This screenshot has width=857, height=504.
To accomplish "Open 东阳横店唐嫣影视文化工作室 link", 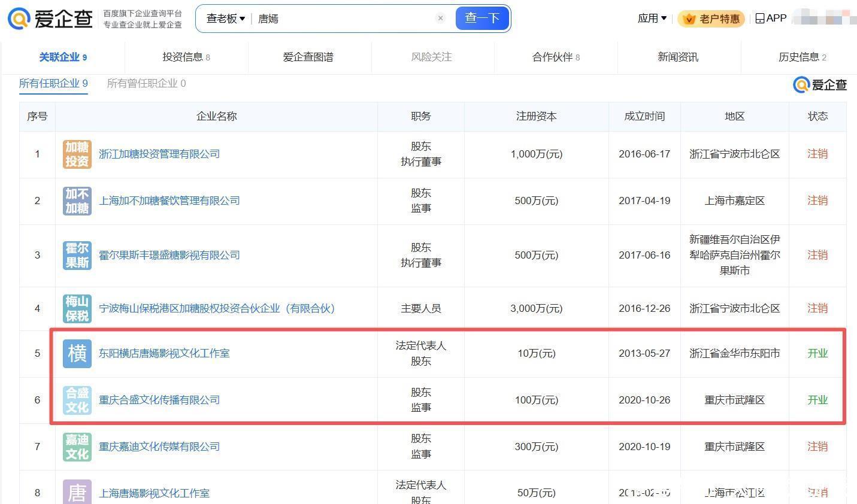I will pyautogui.click(x=164, y=354).
